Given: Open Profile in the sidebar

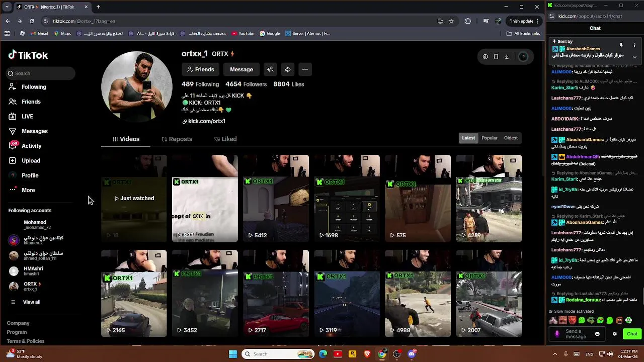Looking at the screenshot, I should tap(24, 175).
